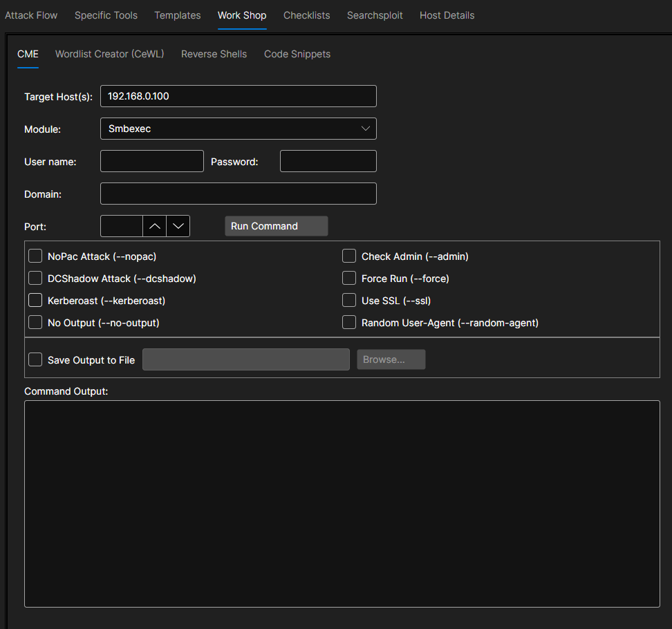Image resolution: width=672 pixels, height=629 pixels.
Task: Open the Module dropdown showing Smbexec
Action: [238, 129]
